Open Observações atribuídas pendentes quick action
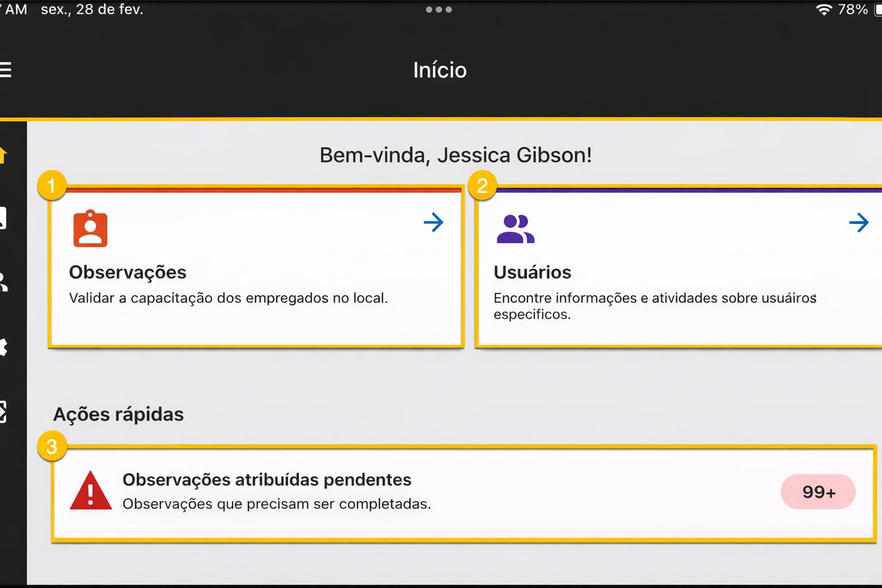 coord(266,480)
